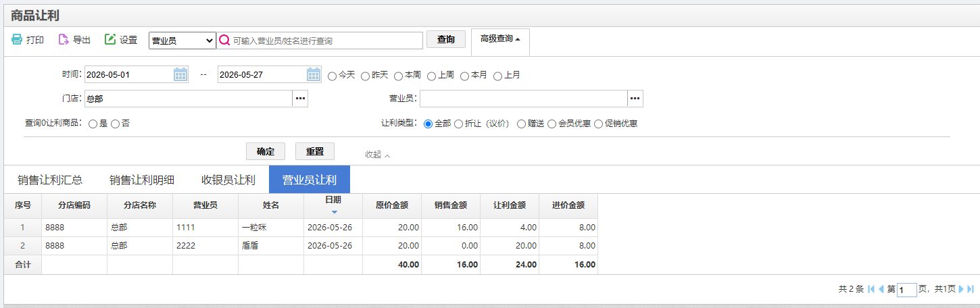
Task: Select the 昨天 radio option
Action: (365, 76)
